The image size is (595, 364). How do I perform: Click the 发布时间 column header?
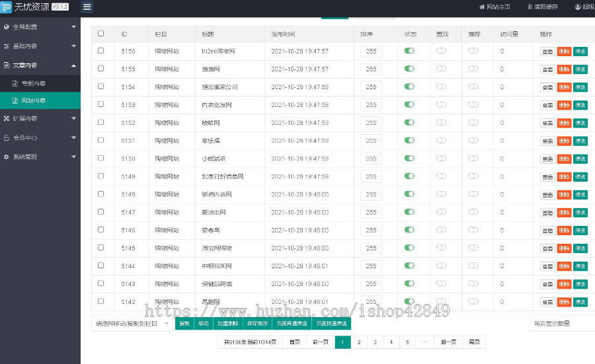click(x=283, y=34)
